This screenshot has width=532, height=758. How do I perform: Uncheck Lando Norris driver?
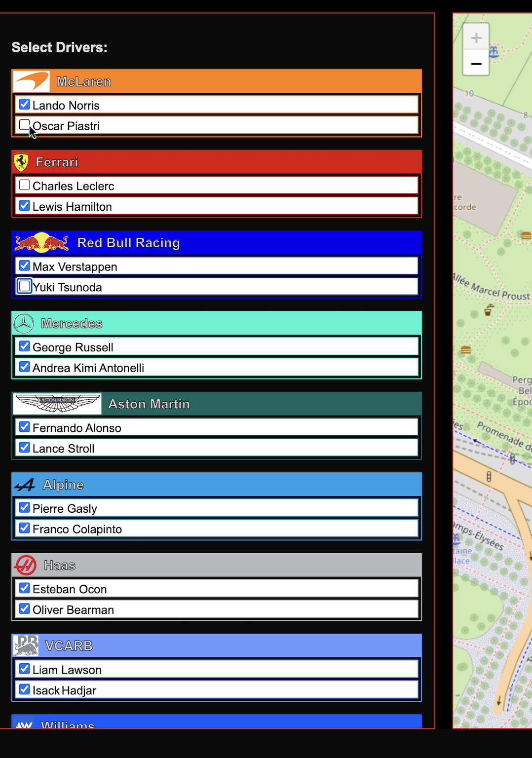[x=24, y=104]
